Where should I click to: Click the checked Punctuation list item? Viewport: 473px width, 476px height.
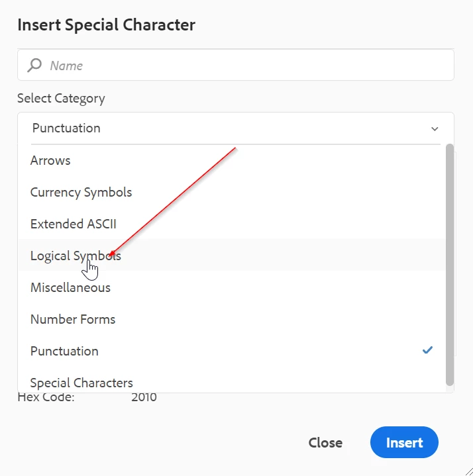64,351
